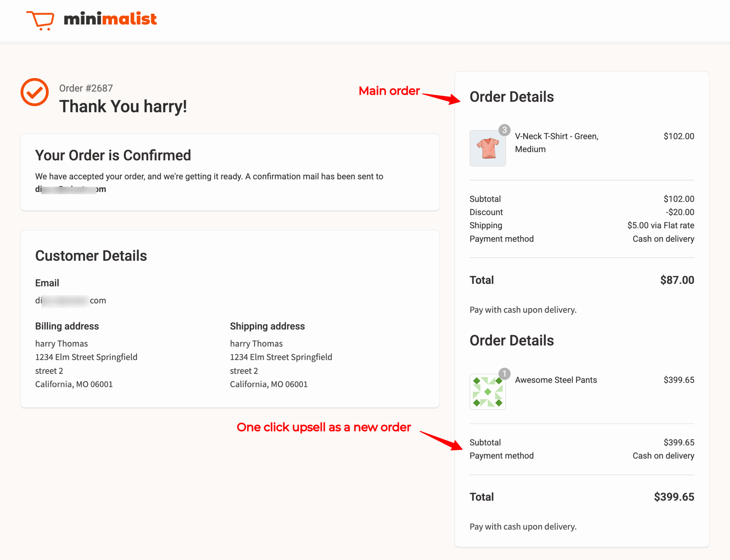Image resolution: width=730 pixels, height=560 pixels.
Task: Click the main order total $87.00
Action: pyautogui.click(x=677, y=280)
